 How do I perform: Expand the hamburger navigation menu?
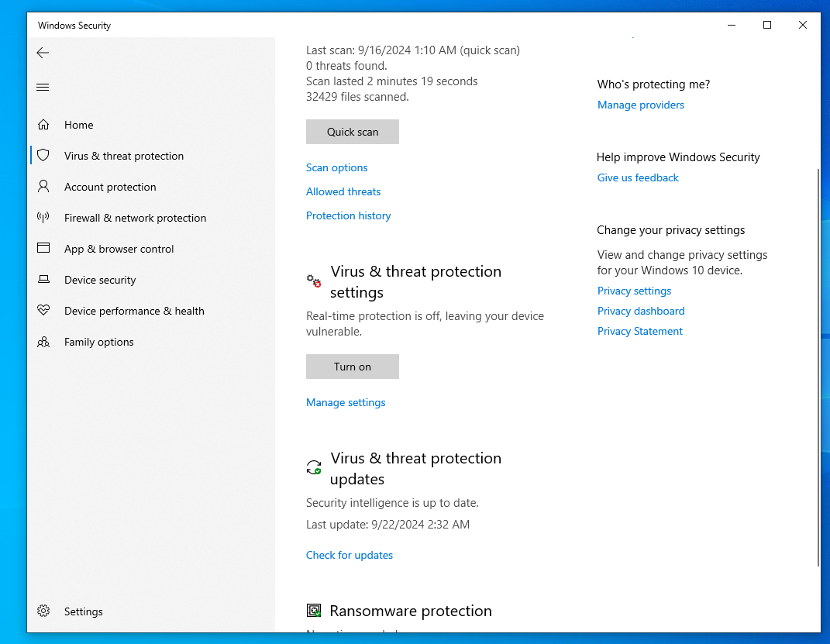[x=43, y=87]
